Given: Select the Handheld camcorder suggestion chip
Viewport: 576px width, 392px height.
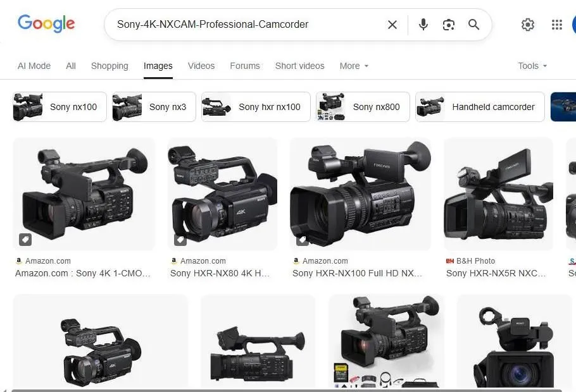Looking at the screenshot, I should click(x=480, y=107).
